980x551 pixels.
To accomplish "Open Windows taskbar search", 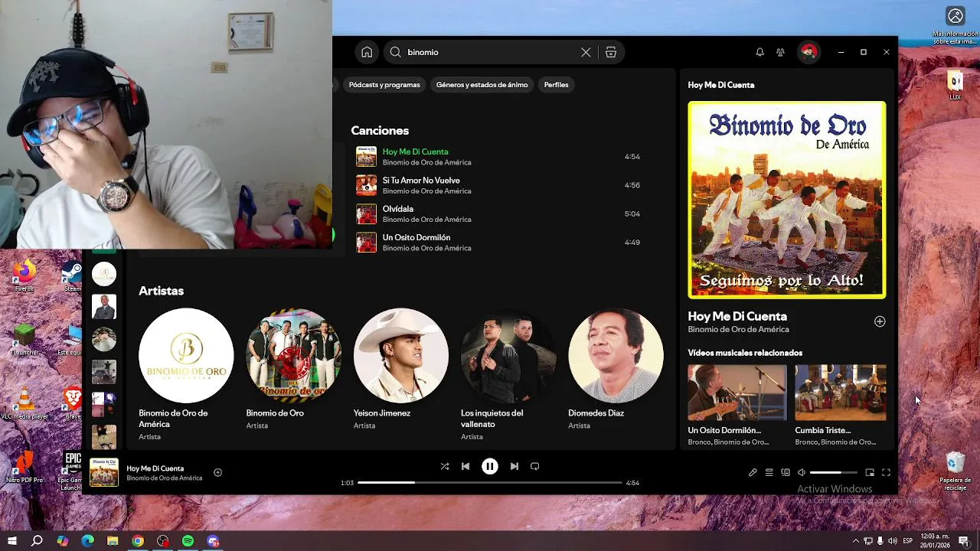I will pyautogui.click(x=37, y=540).
